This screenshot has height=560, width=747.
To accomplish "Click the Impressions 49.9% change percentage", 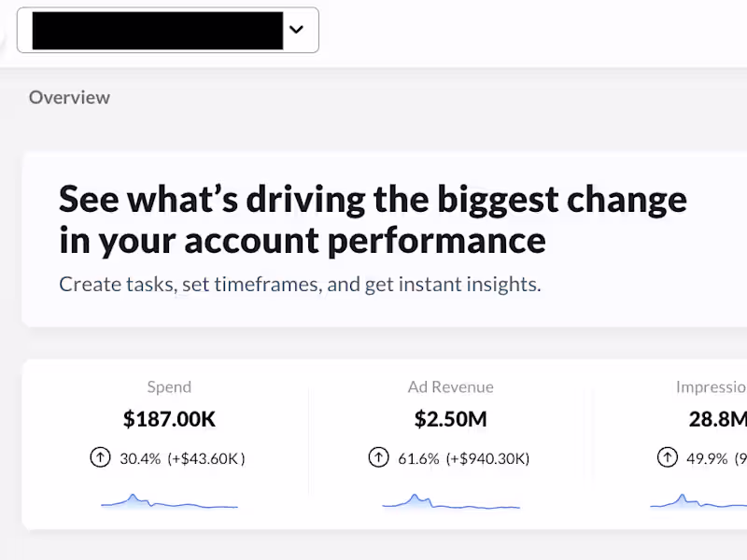I will click(x=707, y=458).
